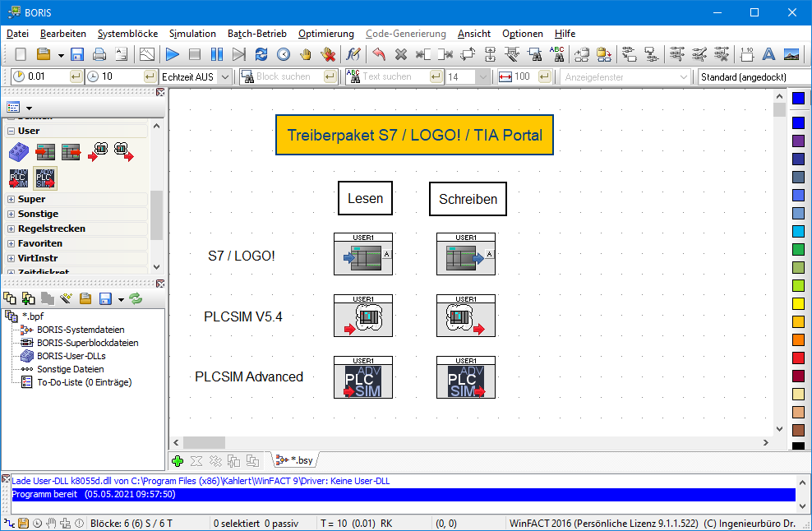This screenshot has width=812, height=531.
Task: Select the PLCSIM write block in User palette
Action: pyautogui.click(x=123, y=151)
